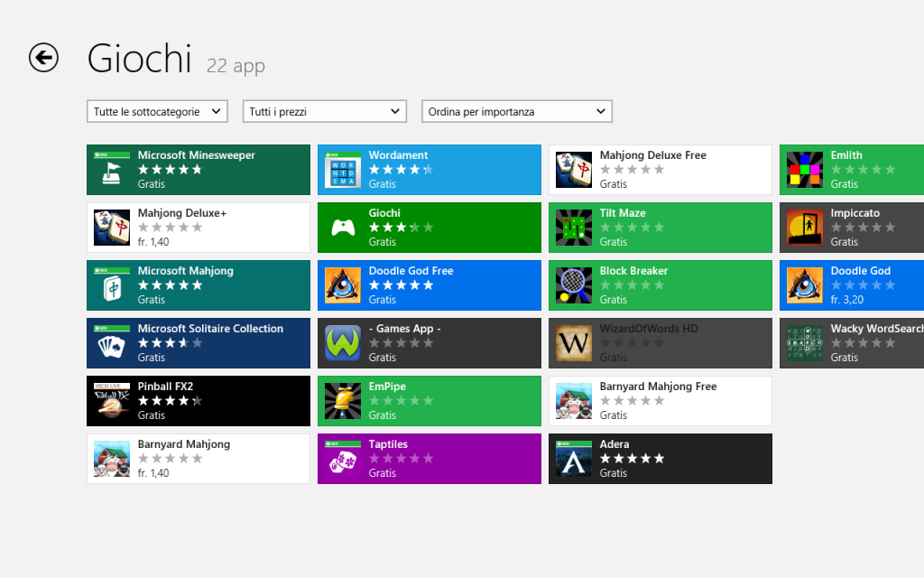Open the Microsoft Solitaire Collection cards icon
The height and width of the screenshot is (578, 924).
pos(112,343)
